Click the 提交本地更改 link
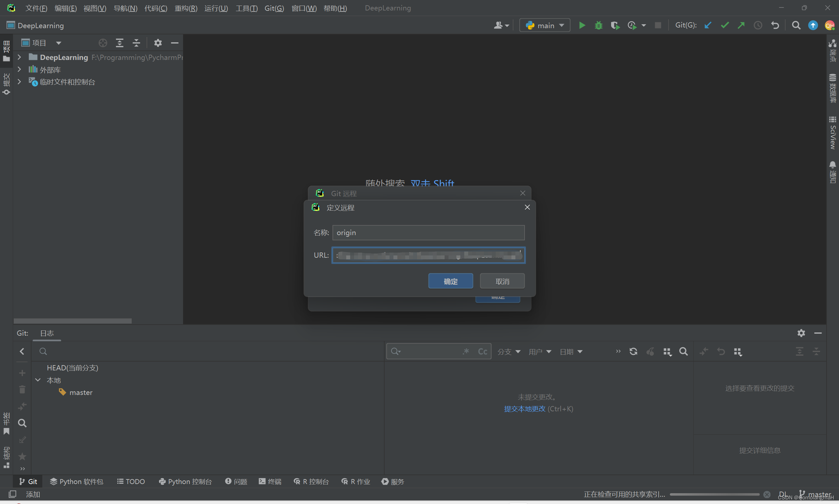This screenshot has width=839, height=504. pos(524,409)
